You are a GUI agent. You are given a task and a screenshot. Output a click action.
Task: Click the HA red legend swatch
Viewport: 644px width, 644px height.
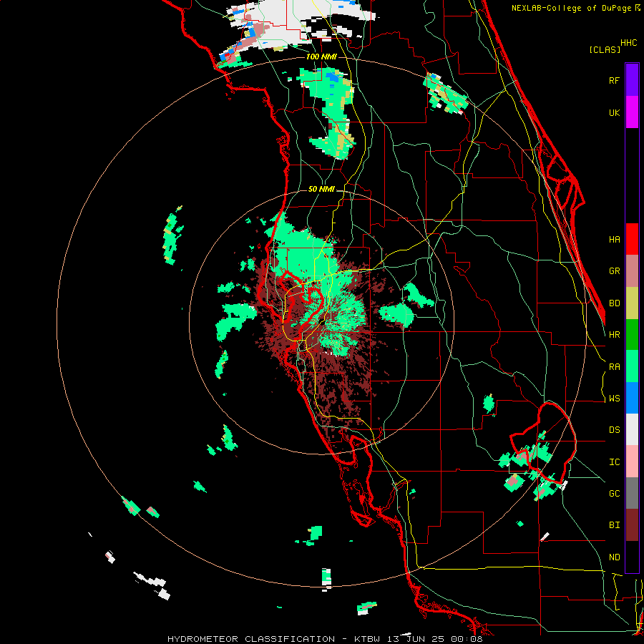[x=632, y=239]
